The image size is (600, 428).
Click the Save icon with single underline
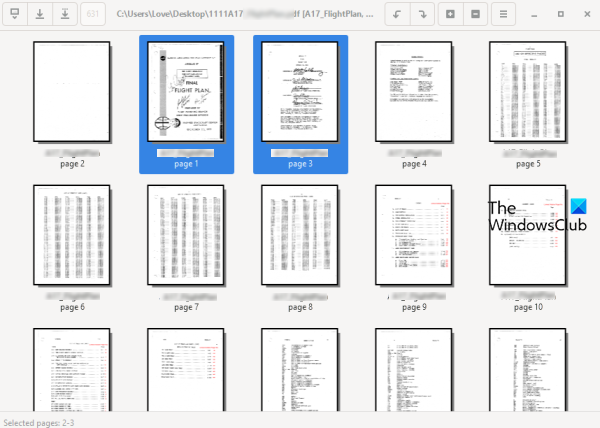click(40, 14)
